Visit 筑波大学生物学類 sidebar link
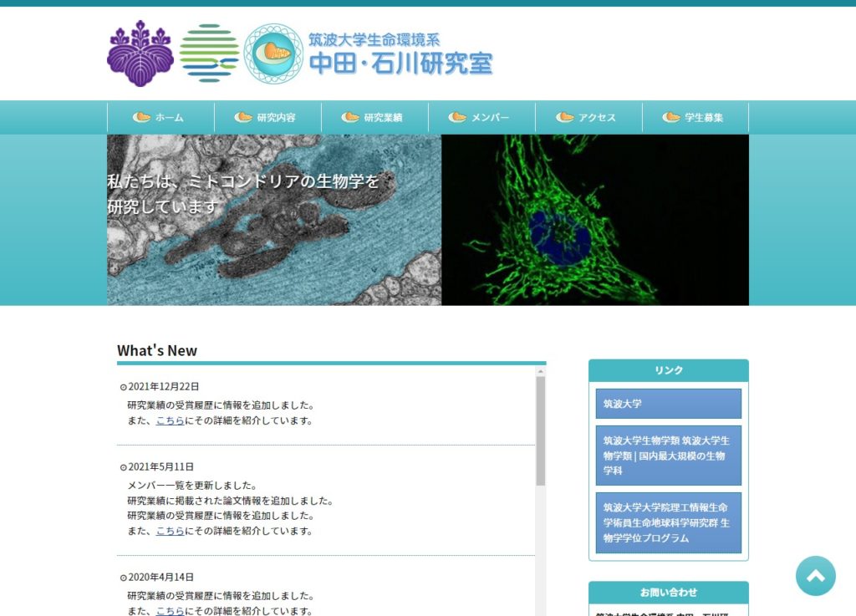This screenshot has height=616, width=856. click(x=668, y=456)
